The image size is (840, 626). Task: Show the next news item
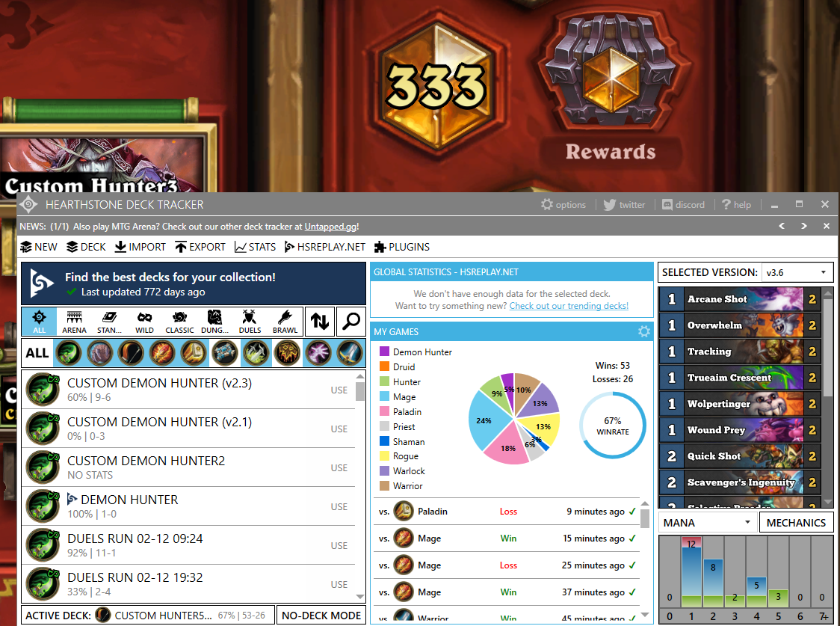(x=803, y=226)
